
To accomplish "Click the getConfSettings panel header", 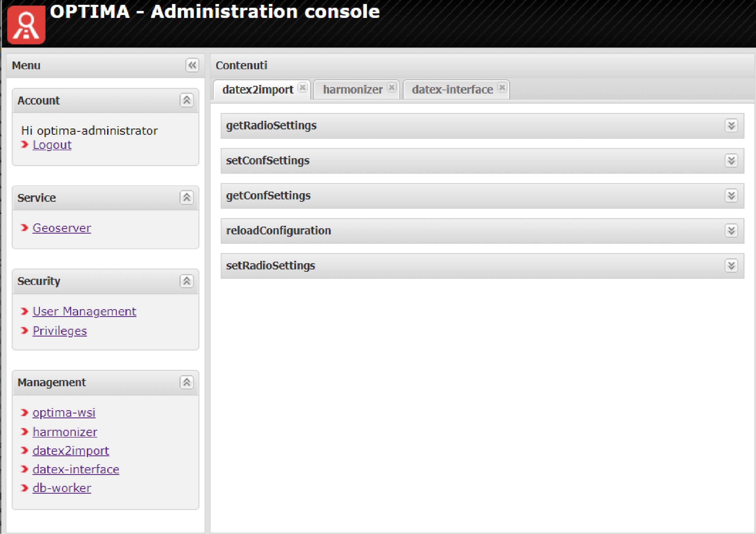I will pyautogui.click(x=268, y=196).
